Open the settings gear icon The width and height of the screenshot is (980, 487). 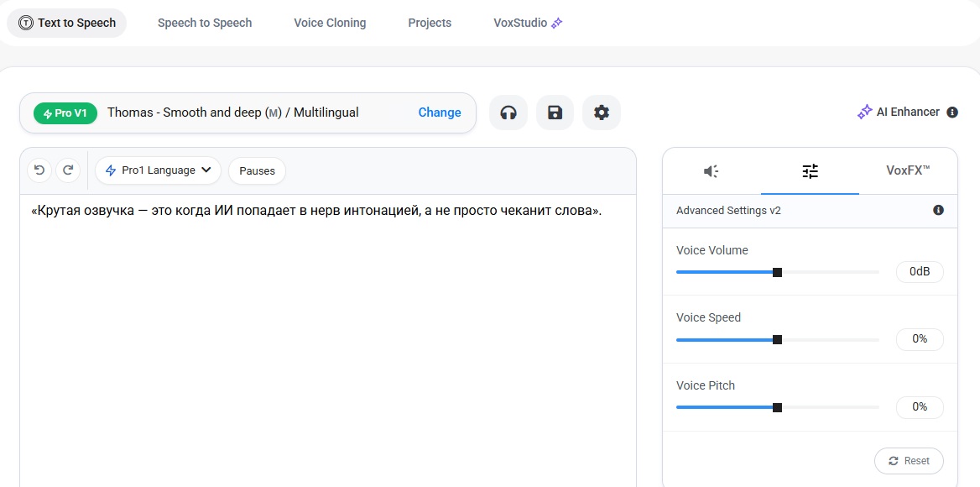click(x=601, y=113)
